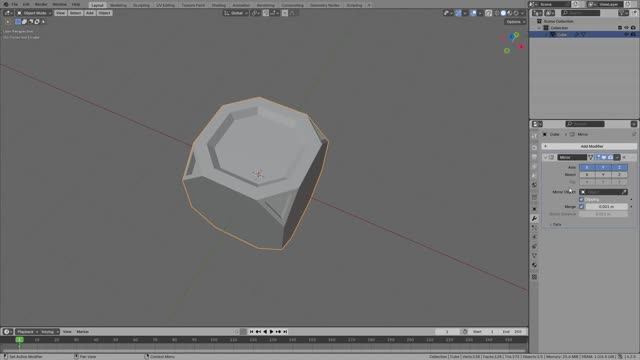Toggle Mirror modifier viewport display

[604, 157]
